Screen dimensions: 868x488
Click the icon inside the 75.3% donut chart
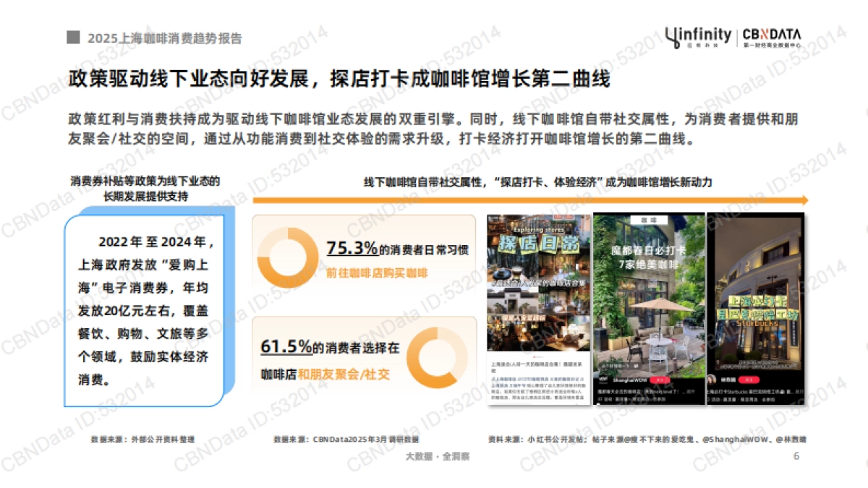pos(288,257)
